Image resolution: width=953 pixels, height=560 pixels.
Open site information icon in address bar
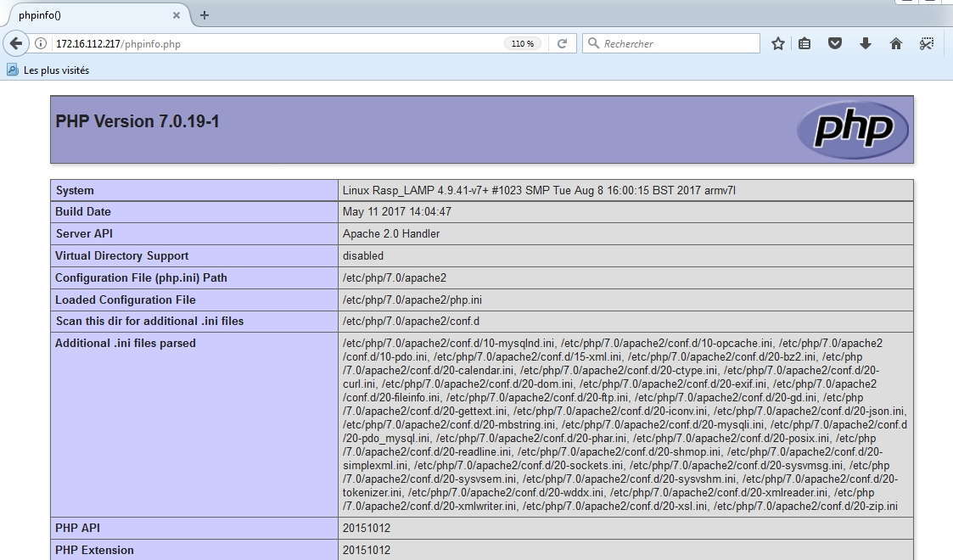[41, 44]
